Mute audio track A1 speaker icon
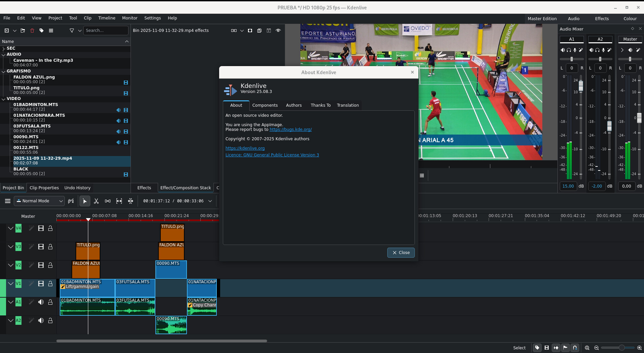 pos(41,302)
